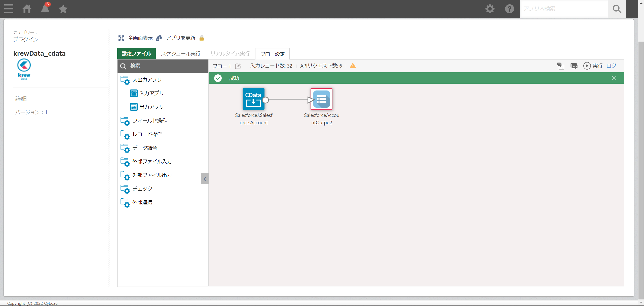This screenshot has width=644, height=306.
Task: Expand the フィールド操作 folder
Action: [x=143, y=120]
